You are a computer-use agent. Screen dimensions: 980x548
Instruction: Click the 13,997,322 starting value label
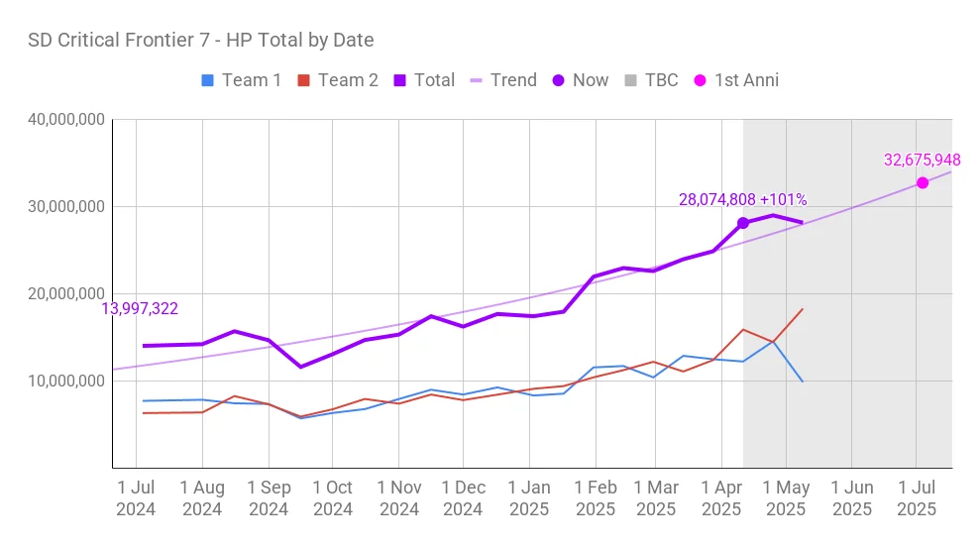coord(140,309)
